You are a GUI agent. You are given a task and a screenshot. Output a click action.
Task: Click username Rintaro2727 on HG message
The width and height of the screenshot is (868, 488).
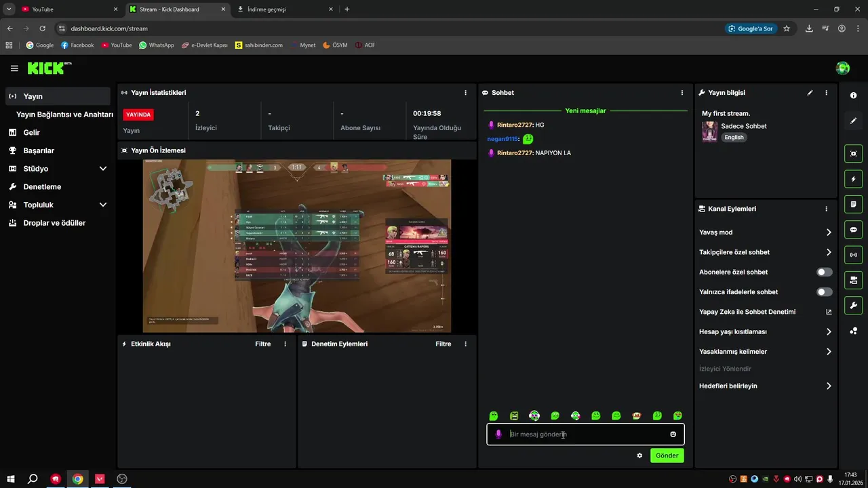point(515,125)
